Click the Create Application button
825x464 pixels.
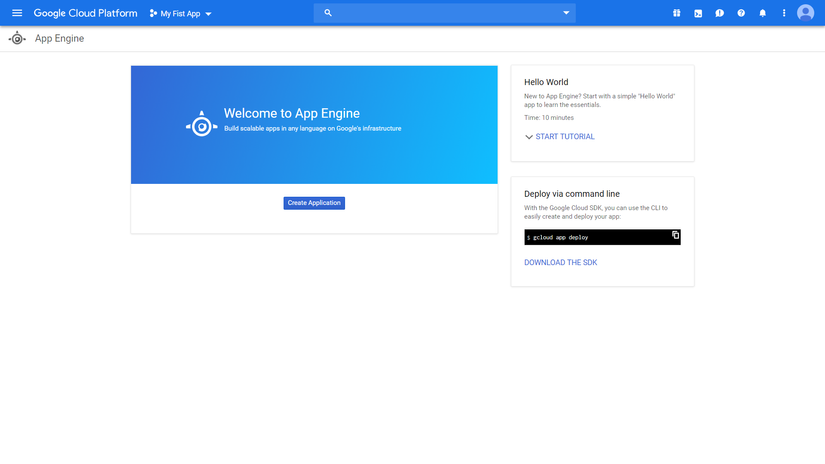[314, 203]
